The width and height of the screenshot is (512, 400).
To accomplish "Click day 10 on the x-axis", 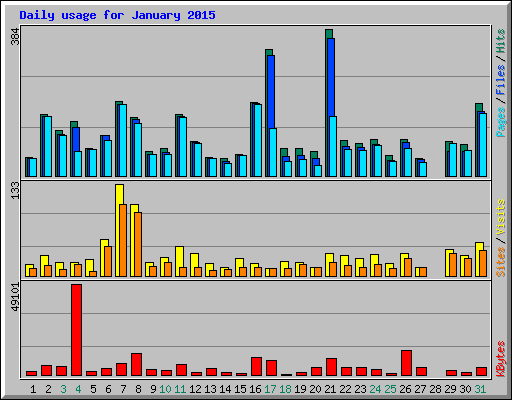I will 165,389.
